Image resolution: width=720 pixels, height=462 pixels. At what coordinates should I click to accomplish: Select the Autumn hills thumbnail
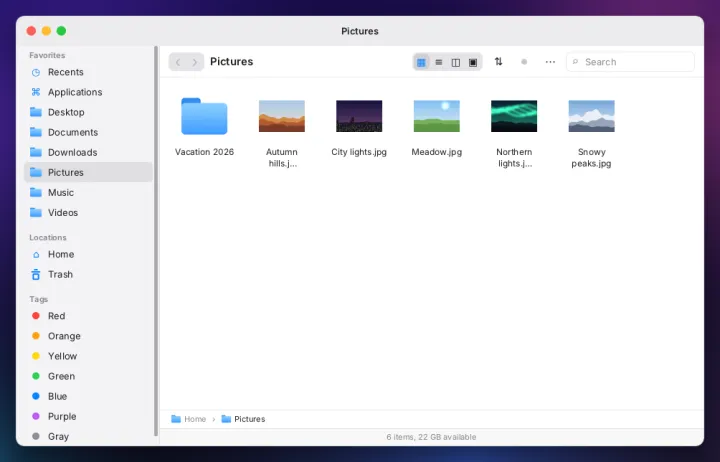click(x=282, y=116)
